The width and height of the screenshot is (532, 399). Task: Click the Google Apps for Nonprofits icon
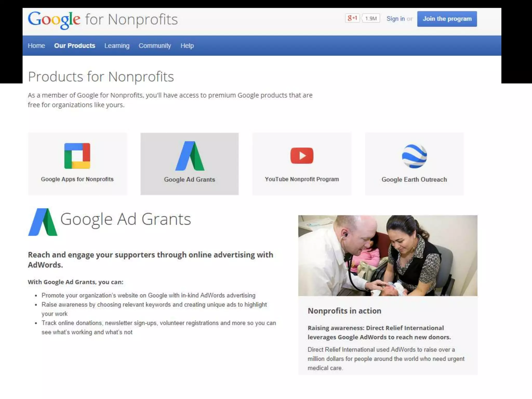pos(77,156)
